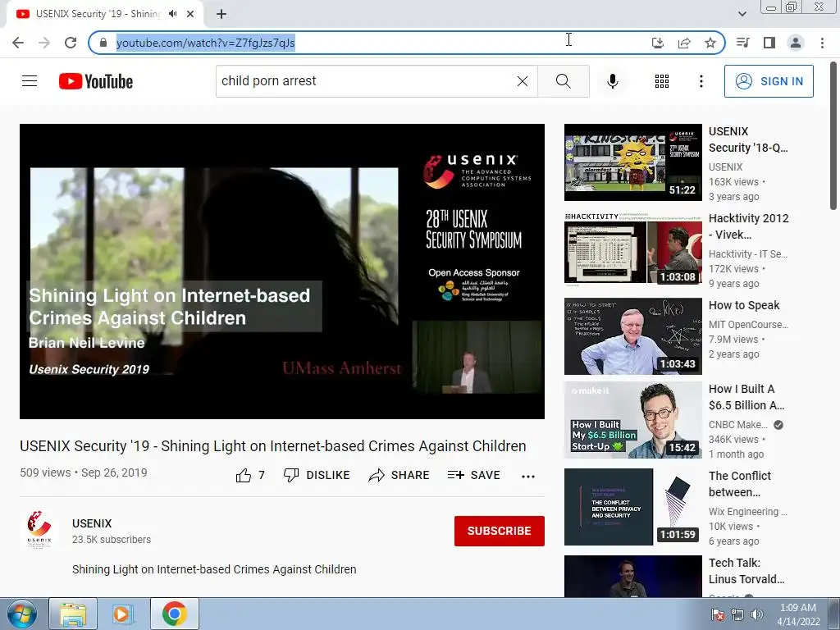840x630 pixels.
Task: Share the USENIX video
Action: [x=399, y=475]
